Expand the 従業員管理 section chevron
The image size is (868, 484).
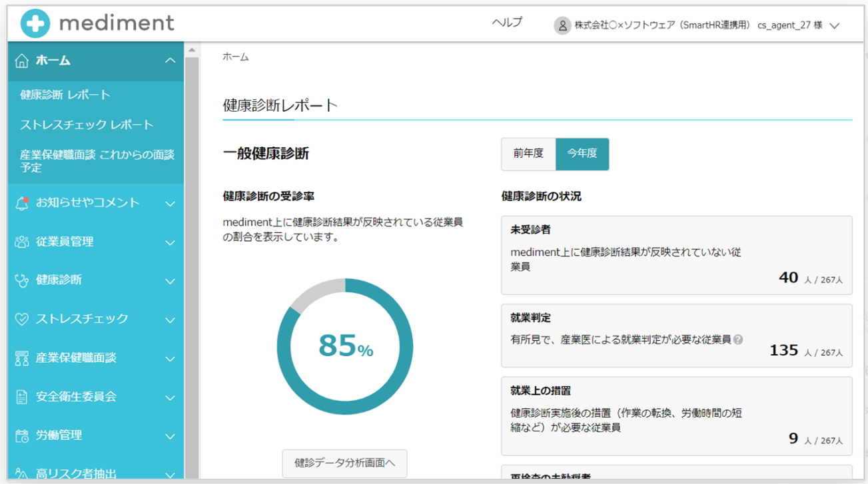[x=170, y=242]
